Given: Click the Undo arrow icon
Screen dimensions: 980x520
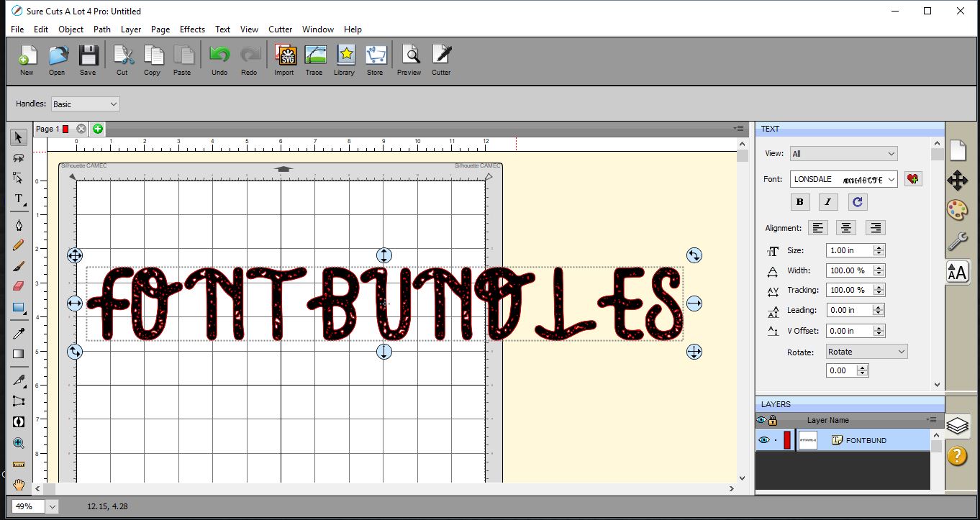Looking at the screenshot, I should click(x=219, y=56).
